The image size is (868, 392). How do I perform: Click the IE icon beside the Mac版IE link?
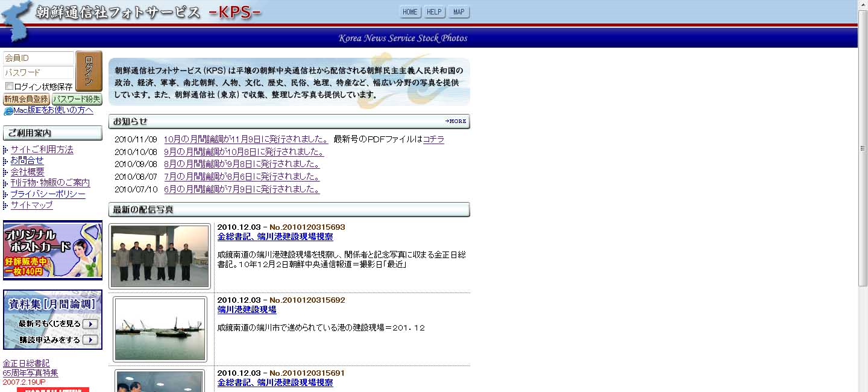8,111
